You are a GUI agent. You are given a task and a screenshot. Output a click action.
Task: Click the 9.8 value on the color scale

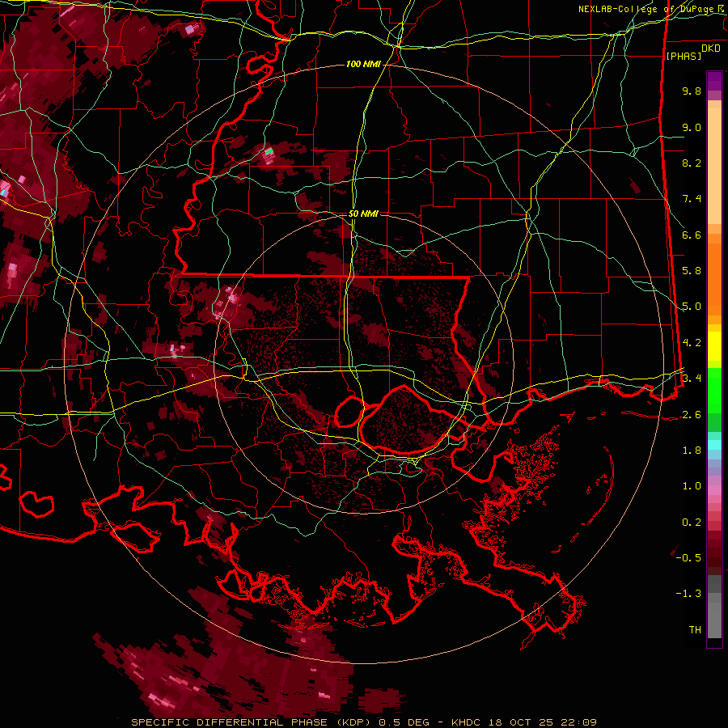(692, 91)
